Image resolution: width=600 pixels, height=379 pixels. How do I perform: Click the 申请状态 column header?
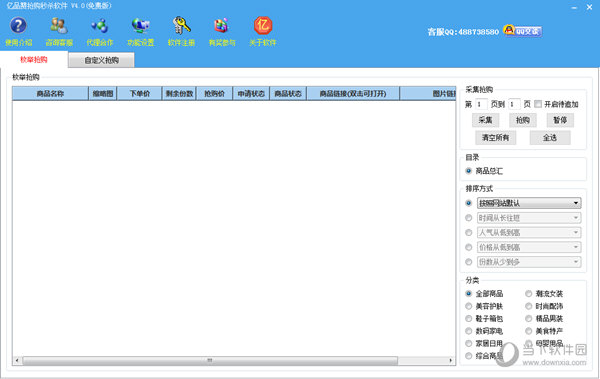point(251,93)
